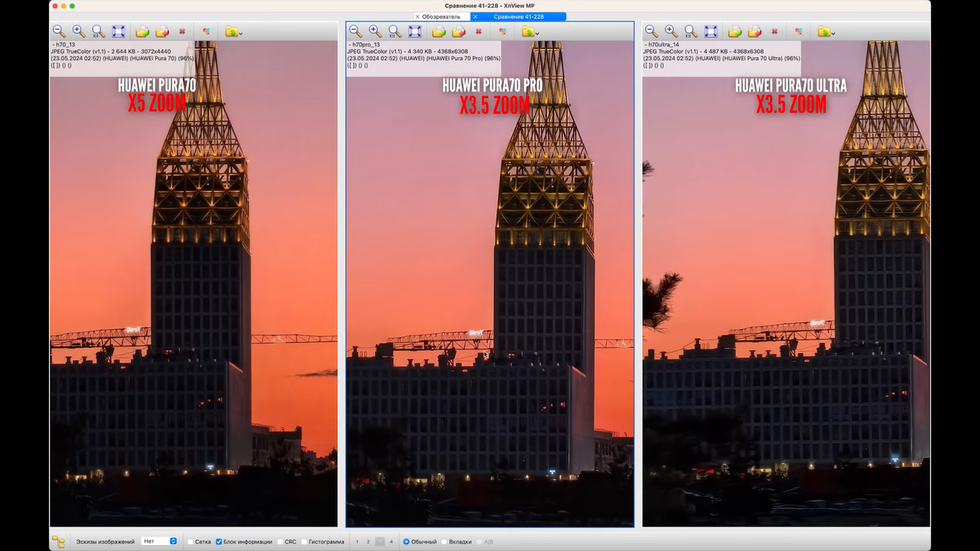Zoom in on the h70_13 left pane
This screenshot has width=980, height=551.
[x=78, y=31]
